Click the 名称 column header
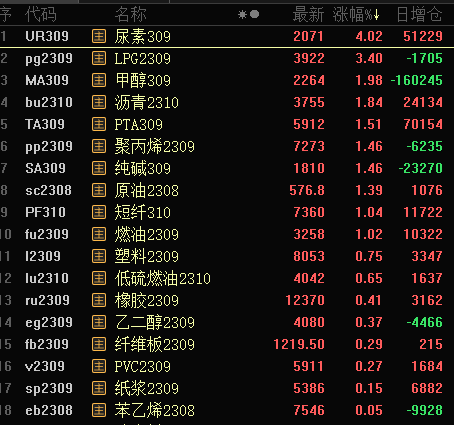Viewport: 454px width, 425px height. (x=130, y=15)
